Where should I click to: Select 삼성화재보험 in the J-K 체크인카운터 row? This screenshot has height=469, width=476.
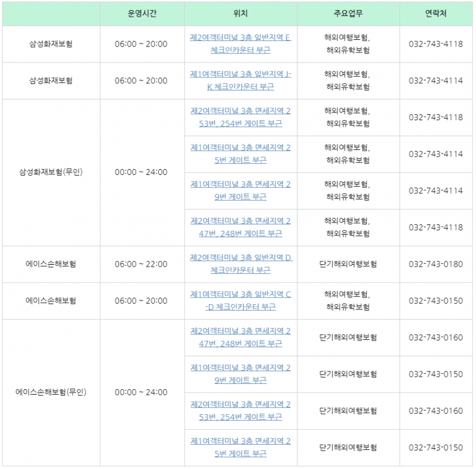tap(51, 80)
